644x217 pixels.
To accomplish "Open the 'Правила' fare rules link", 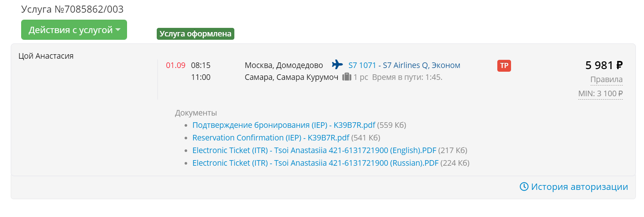I will pyautogui.click(x=606, y=80).
